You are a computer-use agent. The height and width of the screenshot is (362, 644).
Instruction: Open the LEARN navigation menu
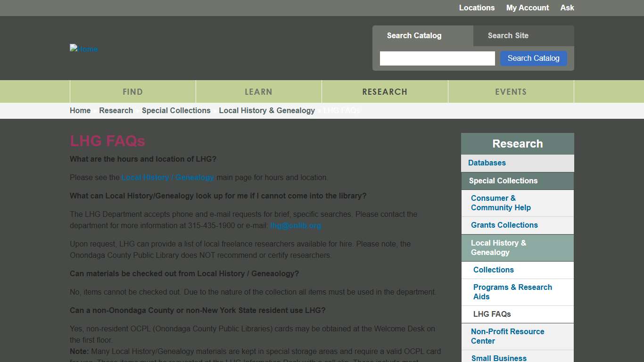click(258, 91)
